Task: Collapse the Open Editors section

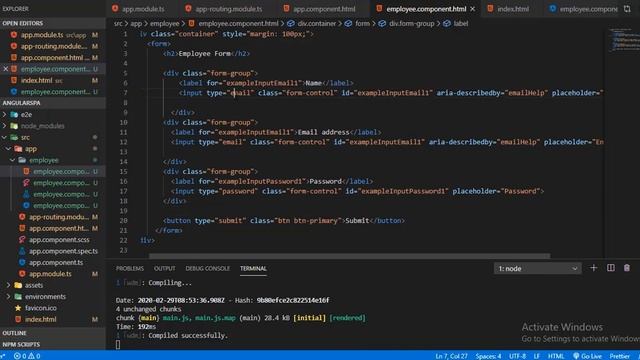Action: (53, 23)
